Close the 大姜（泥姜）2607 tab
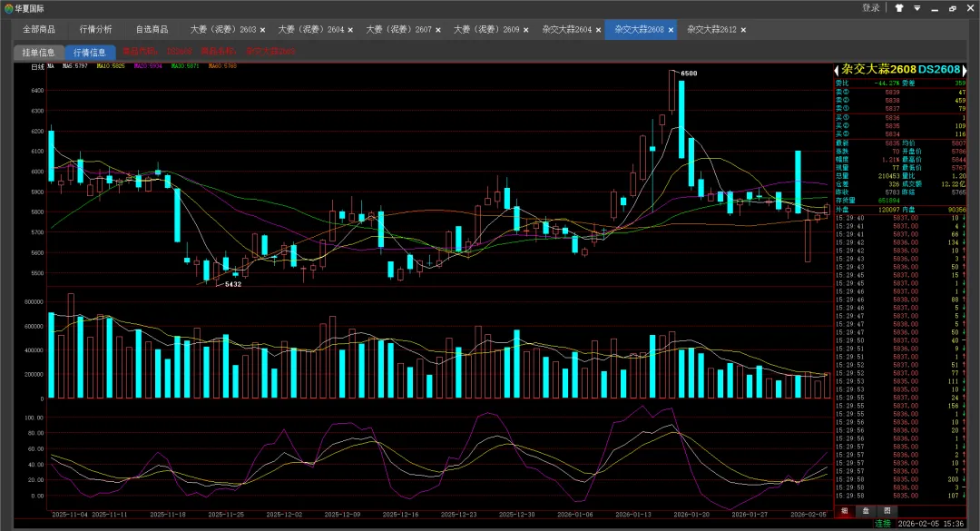Screen dimensions: 980x531 point(438,30)
